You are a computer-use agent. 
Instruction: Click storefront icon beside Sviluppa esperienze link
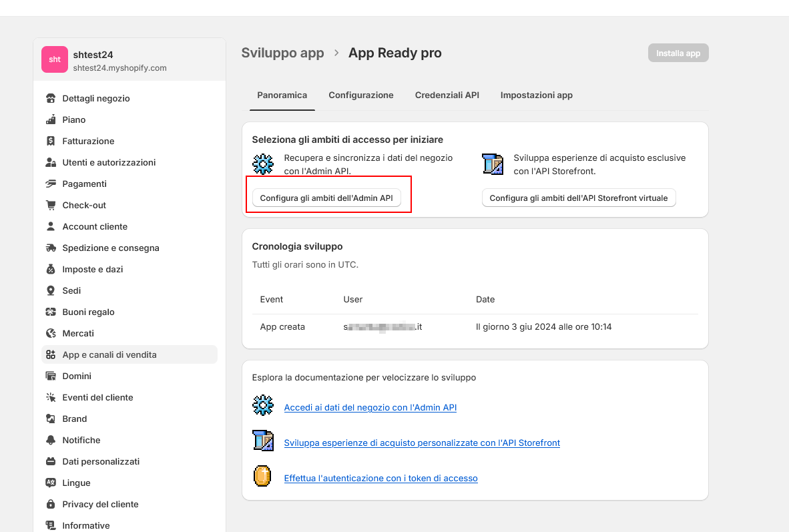(262, 441)
